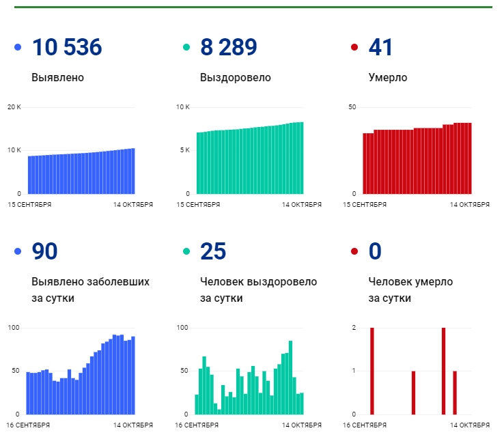Click the label Выздоровело
504x437 pixels.
pos(236,78)
